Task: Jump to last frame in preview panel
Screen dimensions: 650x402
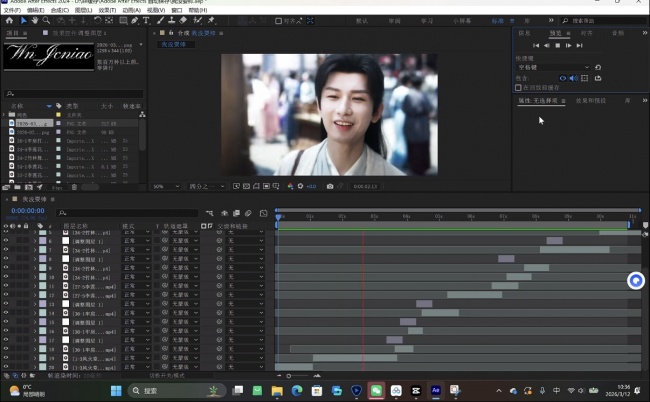Action: (x=580, y=46)
